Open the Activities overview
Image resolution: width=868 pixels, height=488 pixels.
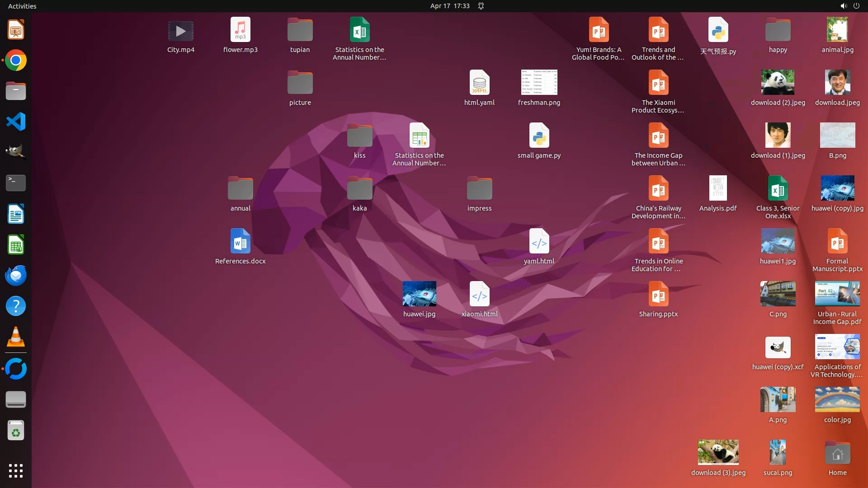point(22,6)
